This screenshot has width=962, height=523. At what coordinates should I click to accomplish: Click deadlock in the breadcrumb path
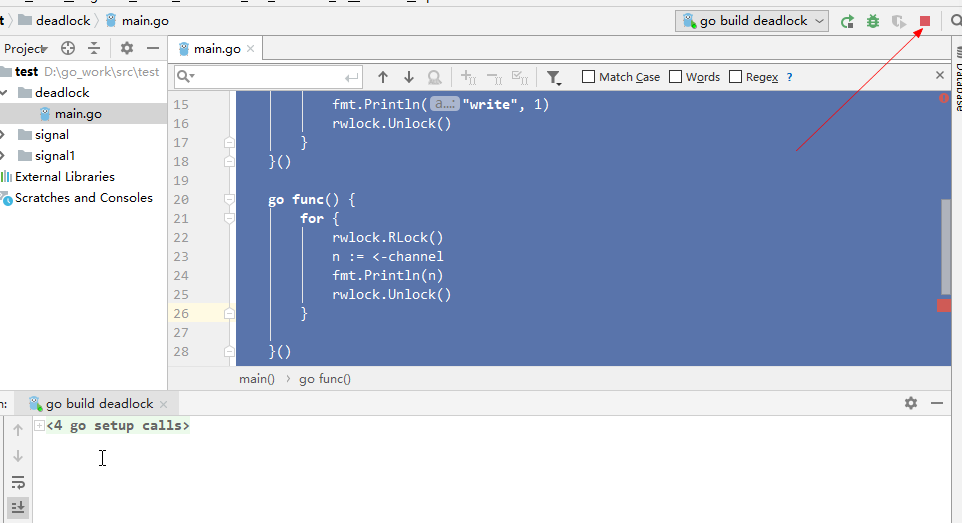pos(63,21)
